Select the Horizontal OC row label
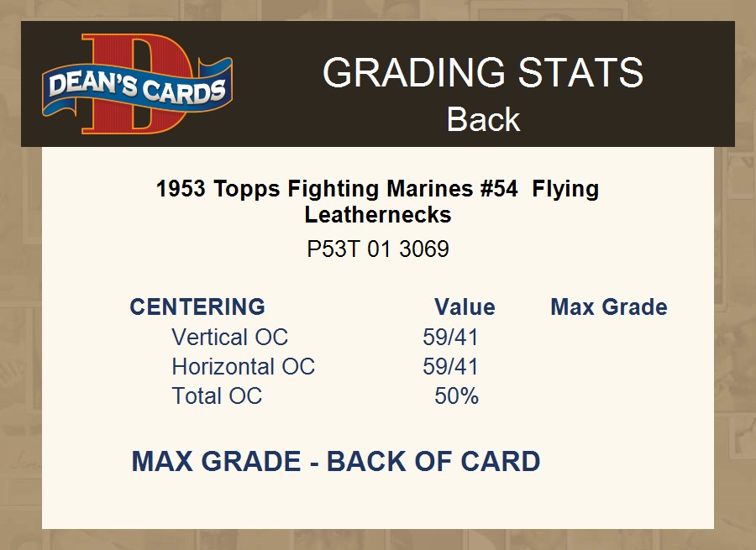Viewport: 756px width, 550px height. (243, 366)
